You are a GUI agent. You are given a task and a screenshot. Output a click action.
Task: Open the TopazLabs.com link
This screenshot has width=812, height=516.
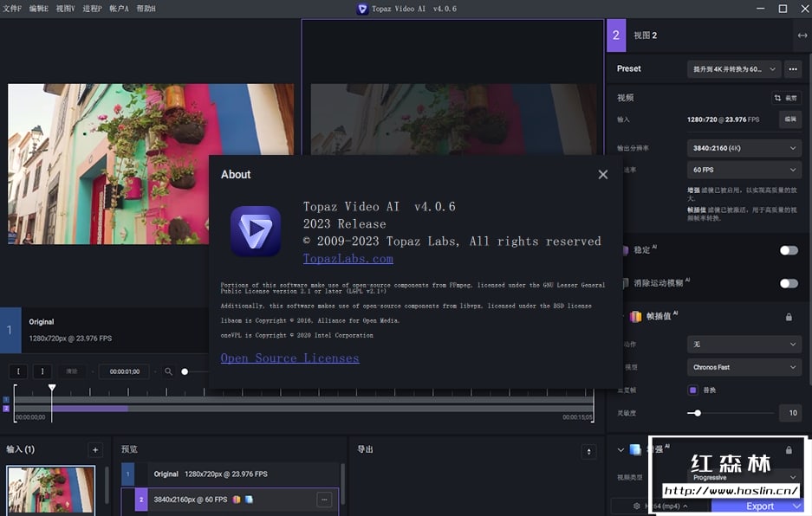(x=348, y=258)
